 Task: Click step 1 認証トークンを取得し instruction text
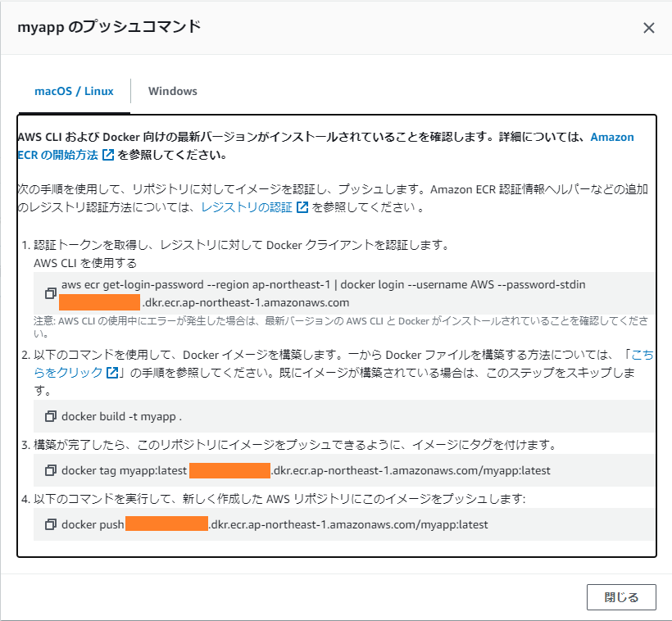242,245
